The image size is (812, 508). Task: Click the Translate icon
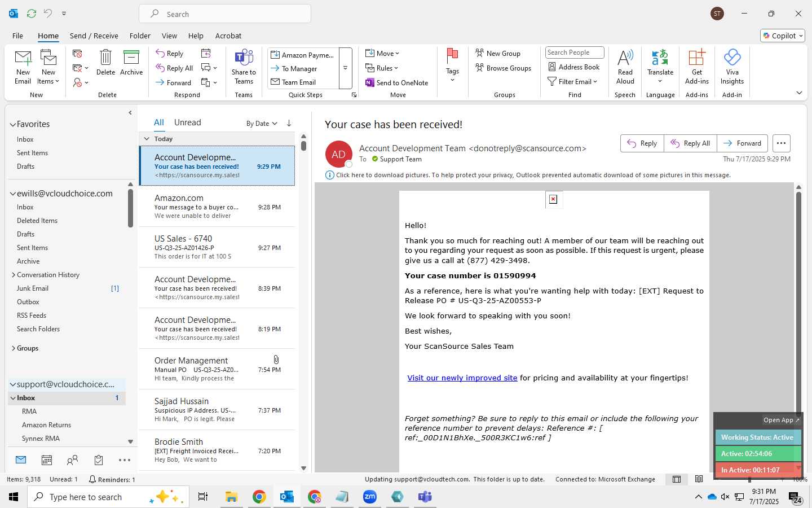[660, 65]
